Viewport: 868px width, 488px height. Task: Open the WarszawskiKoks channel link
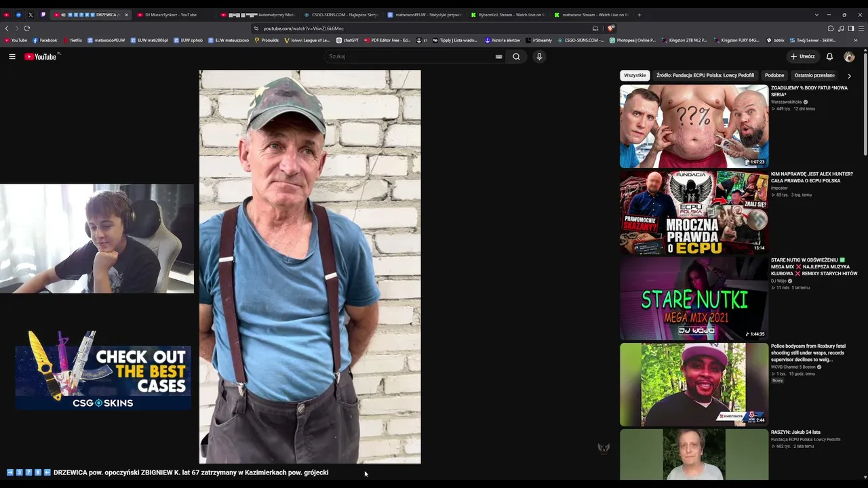point(787,102)
